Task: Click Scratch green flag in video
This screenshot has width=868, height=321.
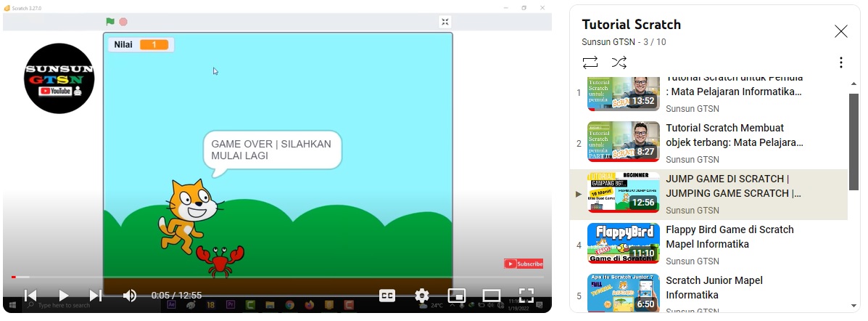Action: coord(110,22)
